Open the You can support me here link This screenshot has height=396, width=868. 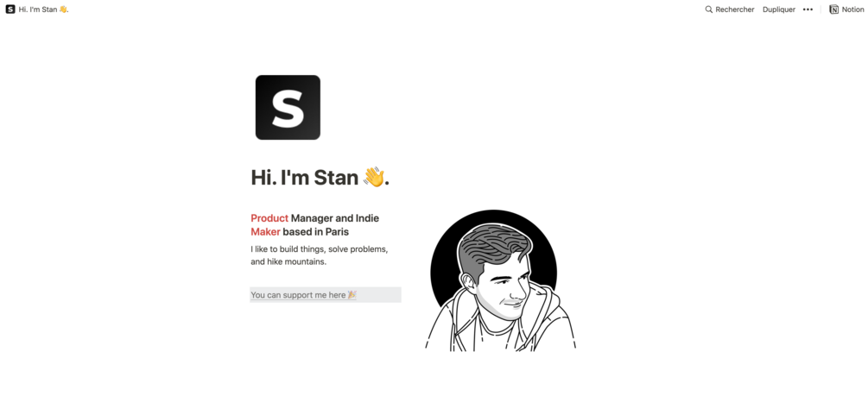tap(303, 295)
